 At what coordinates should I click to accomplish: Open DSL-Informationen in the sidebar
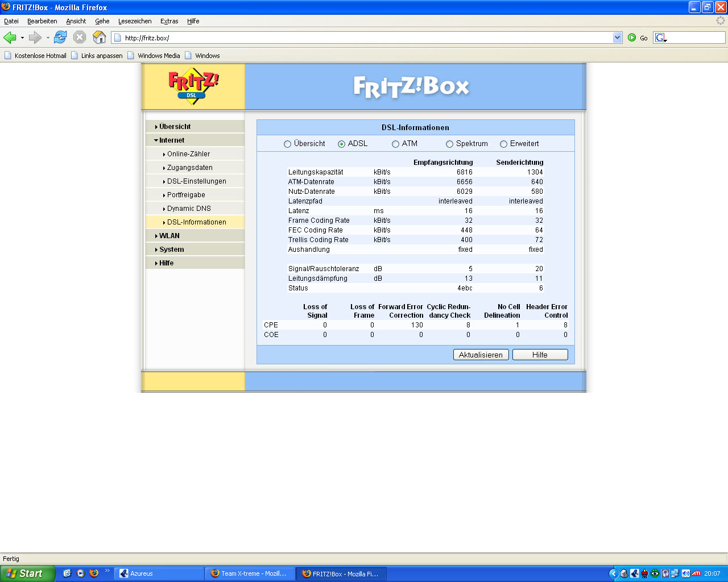(195, 222)
